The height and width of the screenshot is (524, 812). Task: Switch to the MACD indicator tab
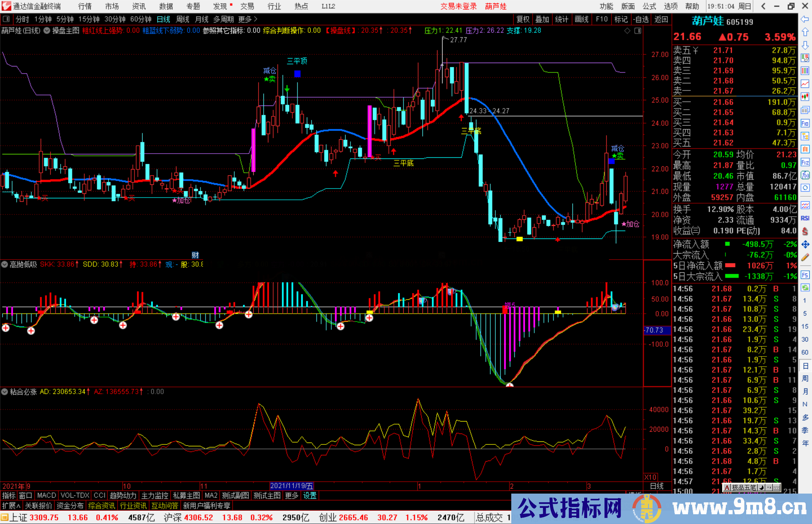tap(46, 495)
